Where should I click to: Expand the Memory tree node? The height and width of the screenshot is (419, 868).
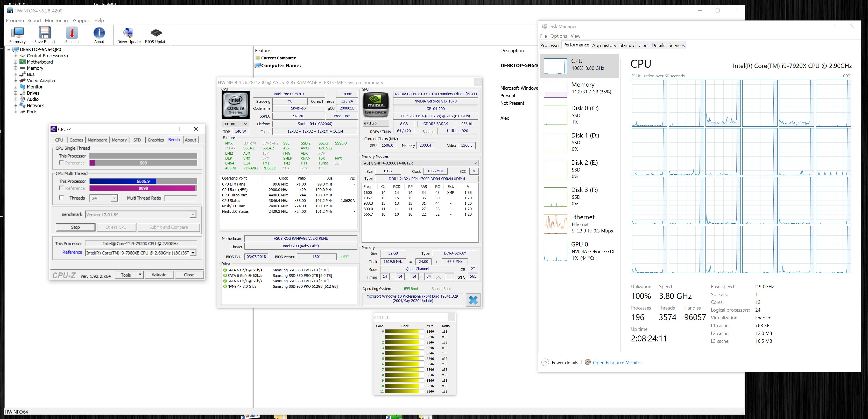pyautogui.click(x=16, y=68)
